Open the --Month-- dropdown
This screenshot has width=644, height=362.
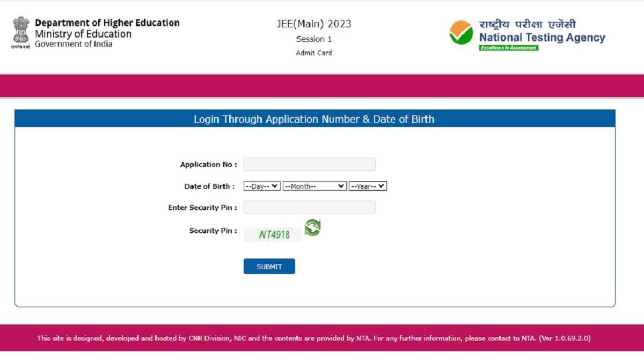(x=314, y=186)
